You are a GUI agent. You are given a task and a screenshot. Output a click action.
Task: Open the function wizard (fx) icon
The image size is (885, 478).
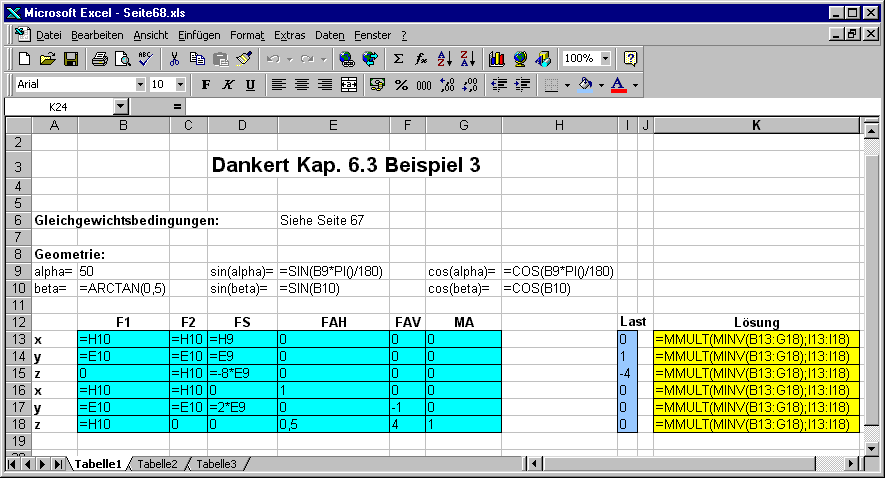click(x=422, y=59)
